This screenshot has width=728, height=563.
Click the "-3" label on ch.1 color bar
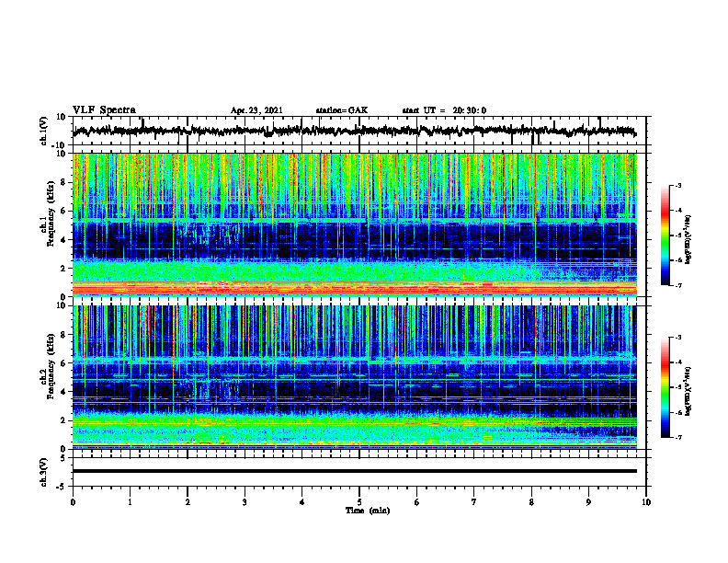[678, 185]
